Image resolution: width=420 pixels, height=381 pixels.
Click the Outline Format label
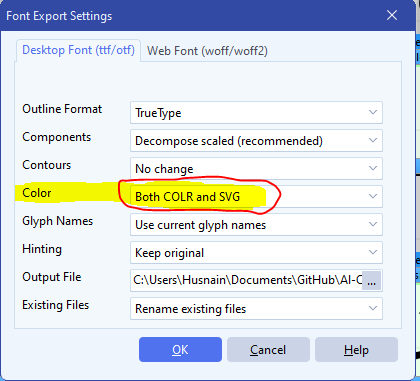62,109
